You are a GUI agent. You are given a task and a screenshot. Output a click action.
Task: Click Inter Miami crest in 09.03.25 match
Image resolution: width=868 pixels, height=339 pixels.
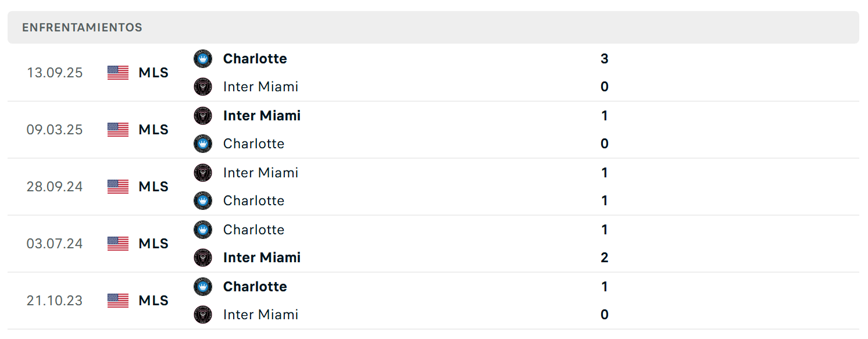[203, 116]
